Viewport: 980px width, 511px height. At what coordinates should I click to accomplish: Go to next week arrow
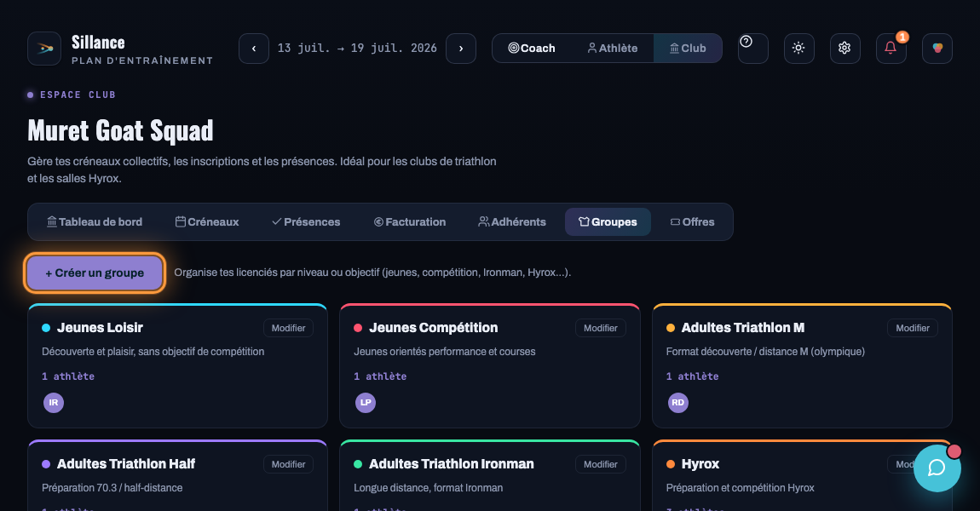tap(461, 48)
